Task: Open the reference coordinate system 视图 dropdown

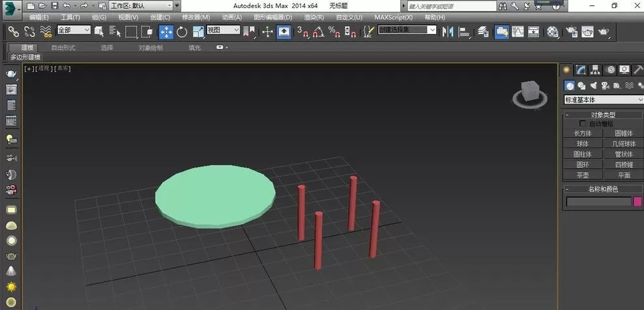Action: point(223,29)
